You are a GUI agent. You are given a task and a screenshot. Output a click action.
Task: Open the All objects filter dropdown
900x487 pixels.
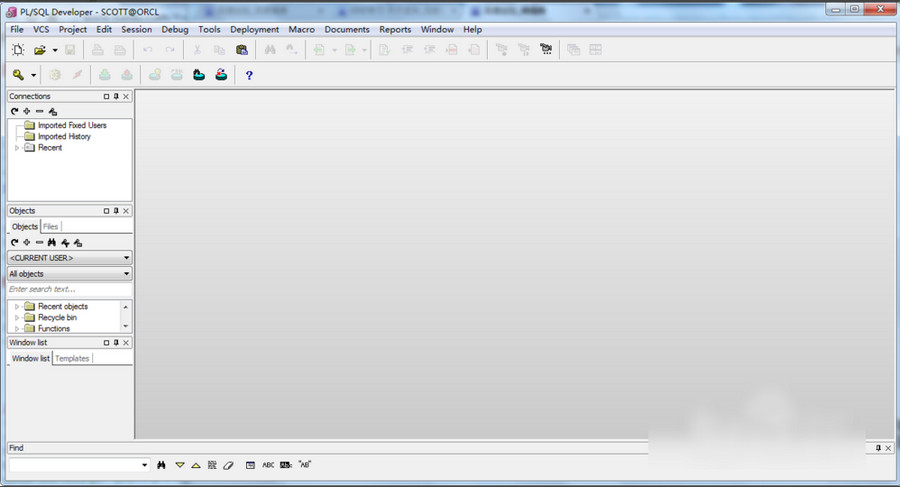[126, 274]
